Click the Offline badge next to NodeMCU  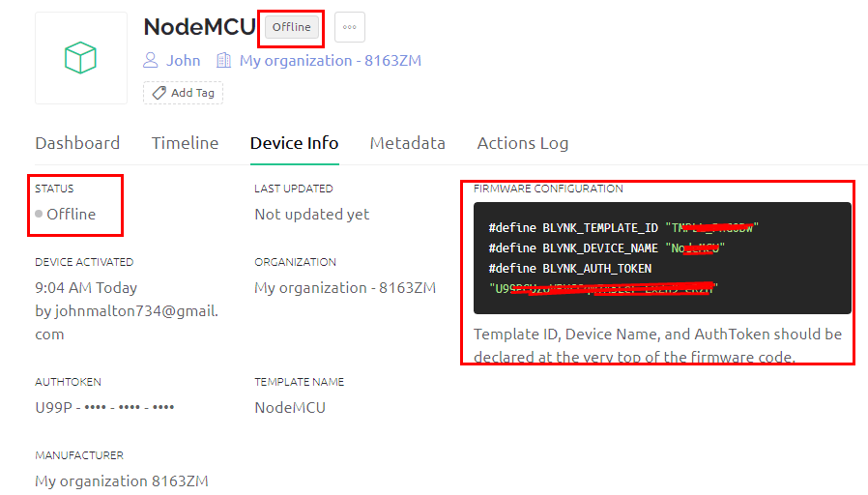tap(292, 27)
